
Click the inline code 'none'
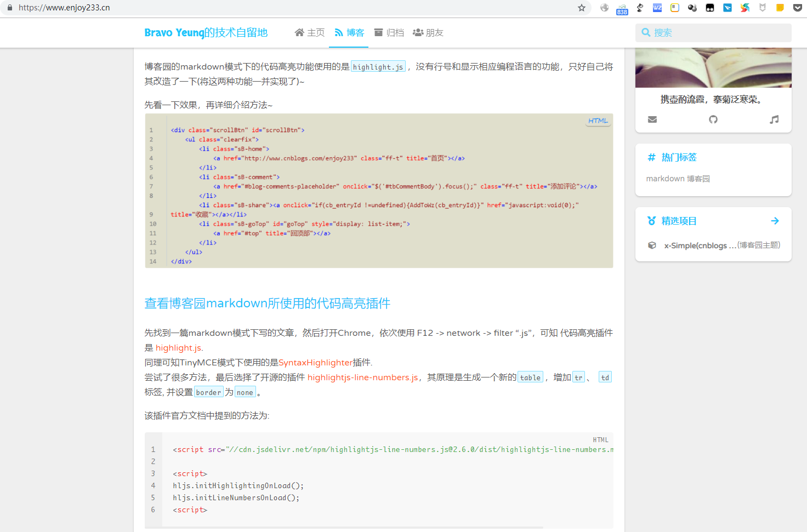(x=245, y=392)
